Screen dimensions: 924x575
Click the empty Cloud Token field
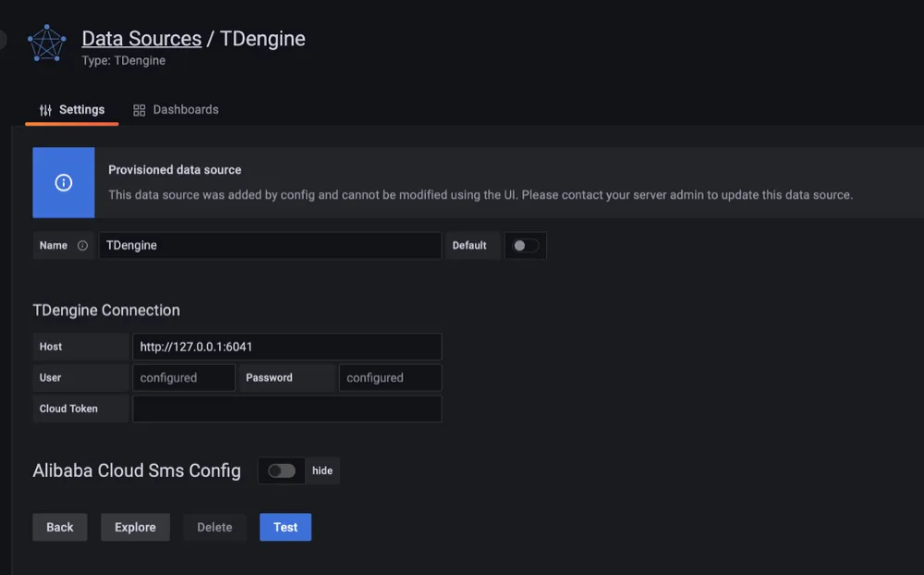(x=286, y=409)
